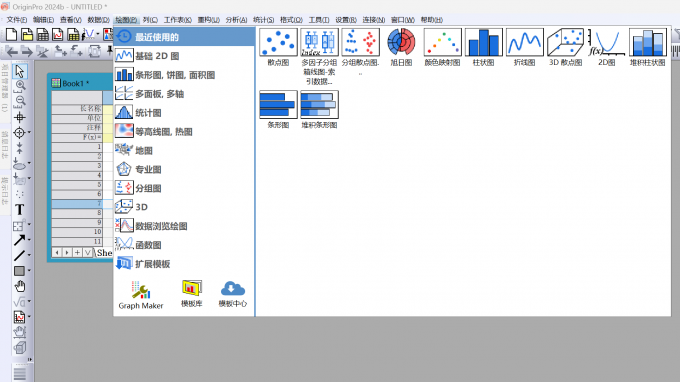Screen dimensions: 680x382
Task: Open the 3D plots category
Action: (x=184, y=207)
